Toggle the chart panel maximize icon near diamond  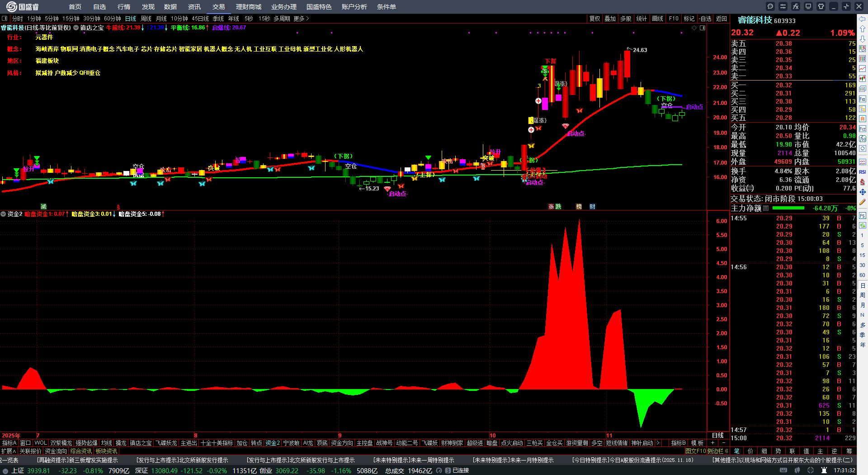coord(703,28)
